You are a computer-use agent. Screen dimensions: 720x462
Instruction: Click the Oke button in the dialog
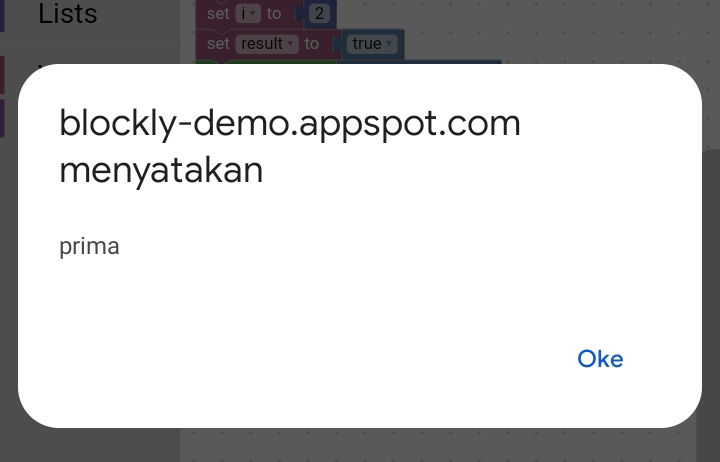pos(600,359)
